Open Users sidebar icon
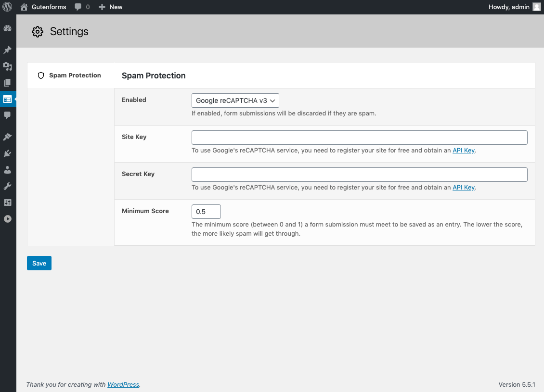The height and width of the screenshot is (392, 544). pyautogui.click(x=7, y=170)
